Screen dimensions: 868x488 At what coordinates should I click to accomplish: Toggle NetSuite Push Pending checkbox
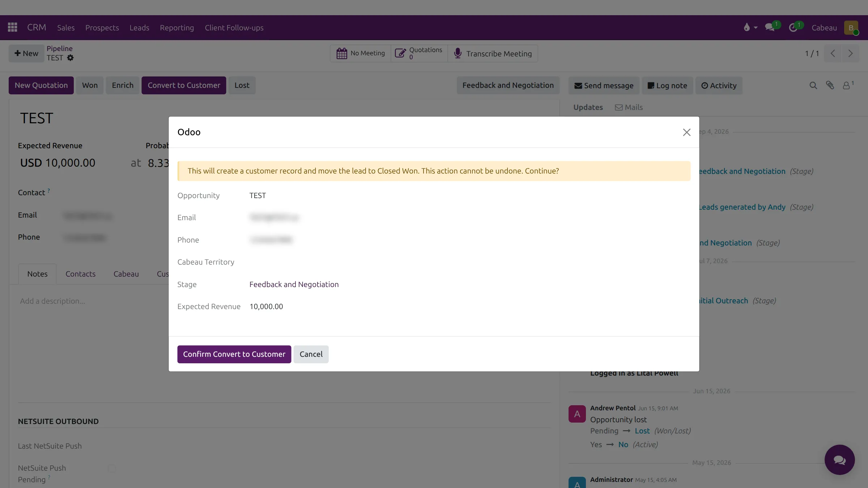[112, 468]
